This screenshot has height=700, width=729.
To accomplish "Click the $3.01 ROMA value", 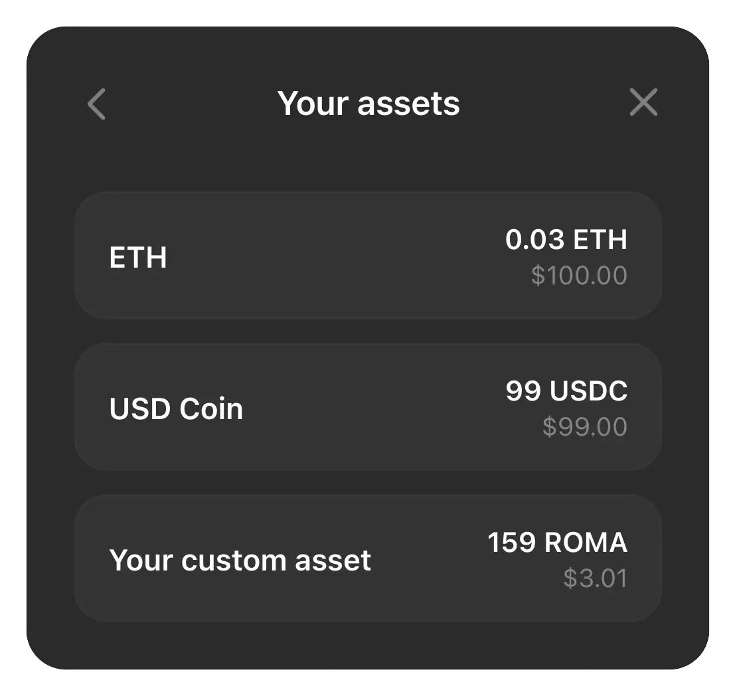I will (x=596, y=578).
